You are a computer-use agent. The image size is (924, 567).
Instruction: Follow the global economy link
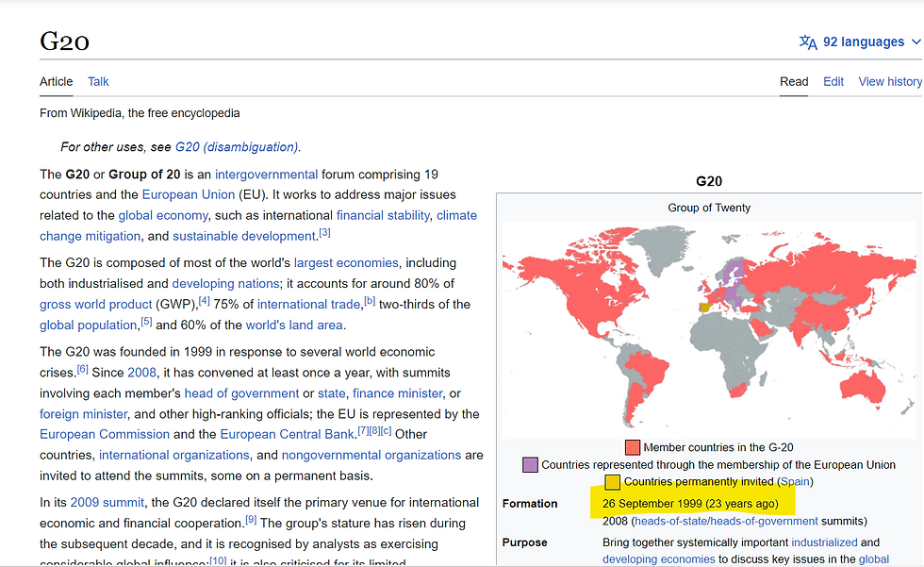tap(163, 216)
